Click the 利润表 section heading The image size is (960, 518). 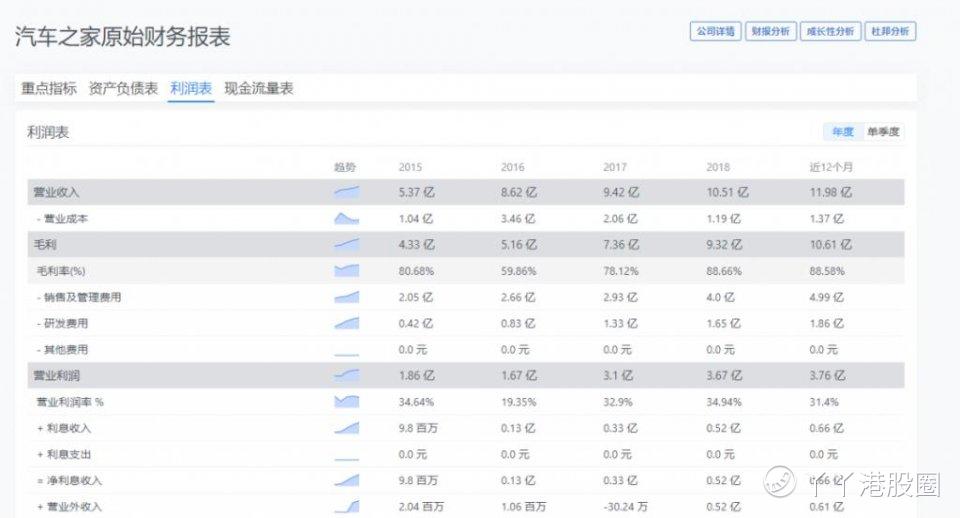(x=48, y=132)
